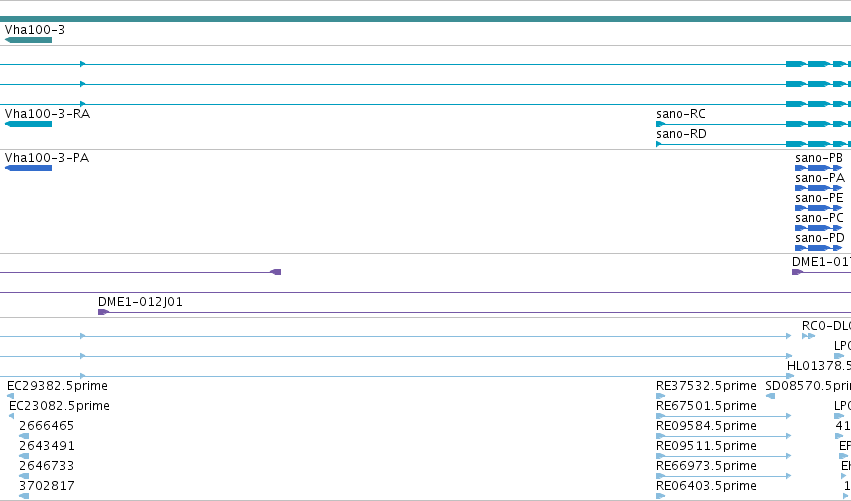Click the RE09584.5prime EST label
851x501 pixels.
tap(706, 426)
